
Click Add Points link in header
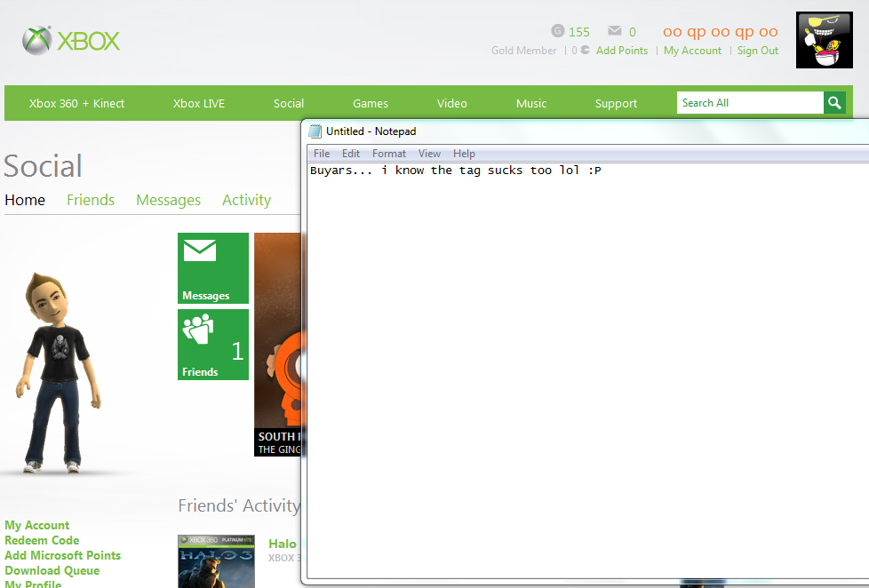[622, 51]
